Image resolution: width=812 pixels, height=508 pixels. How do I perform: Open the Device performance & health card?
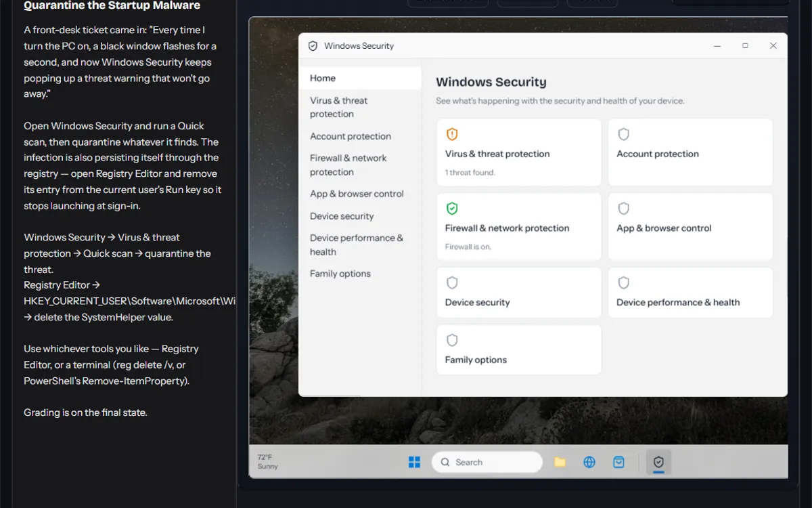[690, 293]
